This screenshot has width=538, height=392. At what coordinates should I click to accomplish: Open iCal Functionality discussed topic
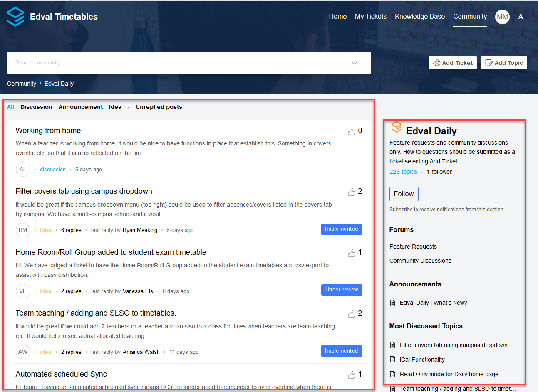[422, 360]
